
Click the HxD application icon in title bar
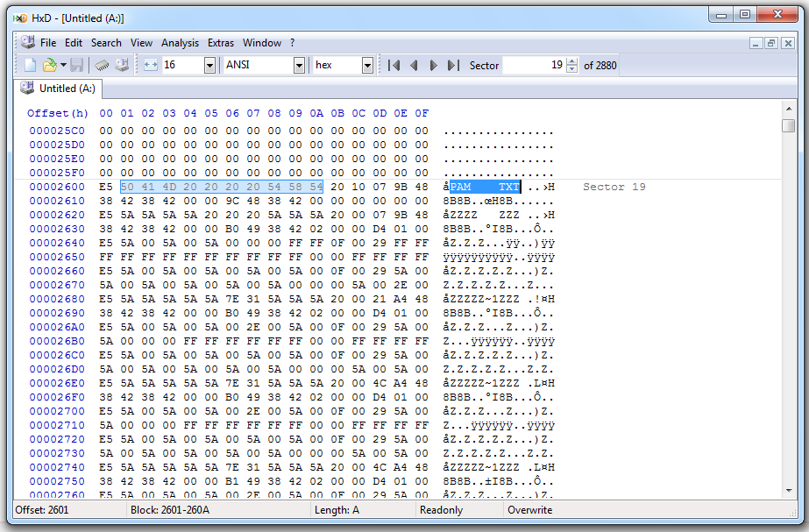tap(19, 18)
